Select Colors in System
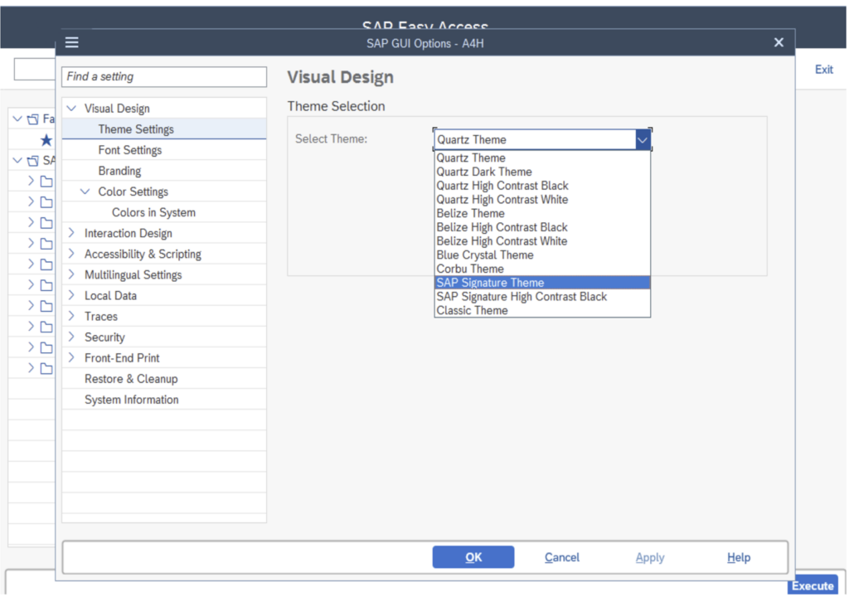 pos(153,213)
